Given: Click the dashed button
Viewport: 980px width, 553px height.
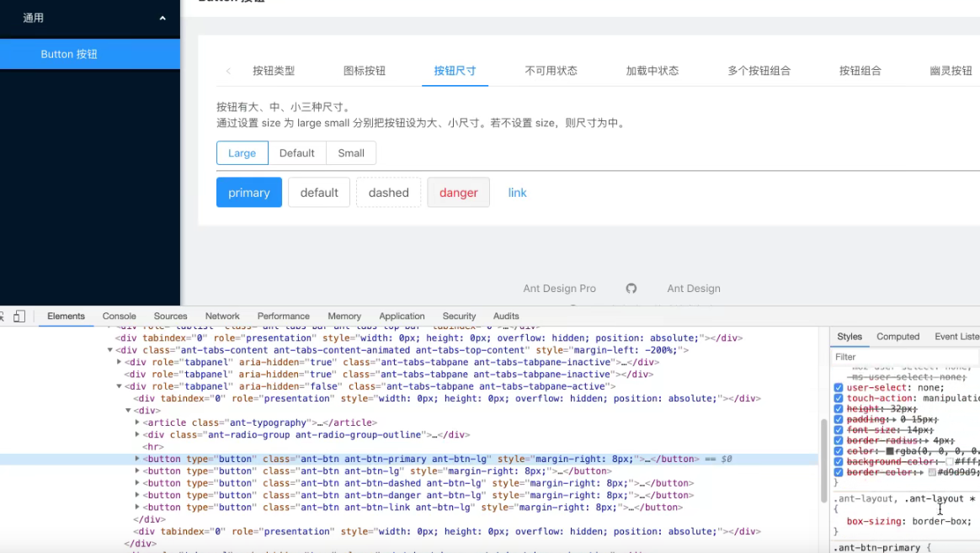Looking at the screenshot, I should click(389, 193).
